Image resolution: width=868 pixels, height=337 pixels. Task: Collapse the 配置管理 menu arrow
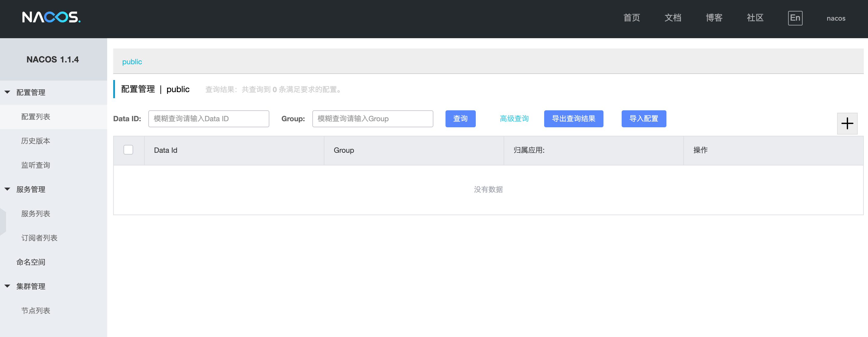tap(7, 92)
